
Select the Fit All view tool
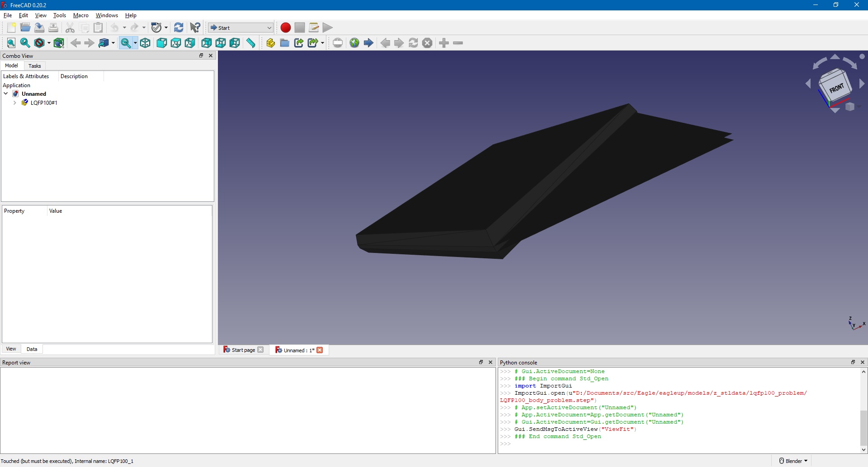pos(11,43)
